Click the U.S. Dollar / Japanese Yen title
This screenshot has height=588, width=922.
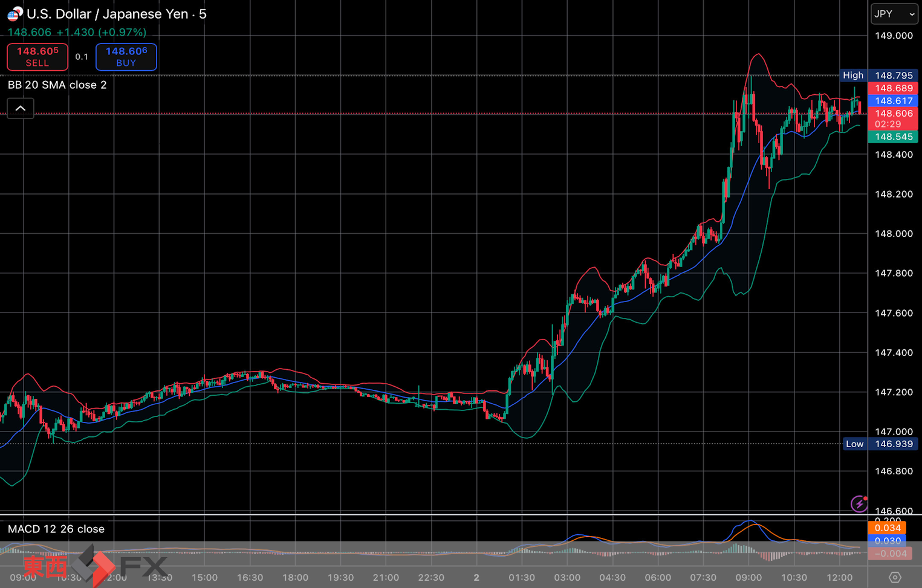tap(116, 14)
